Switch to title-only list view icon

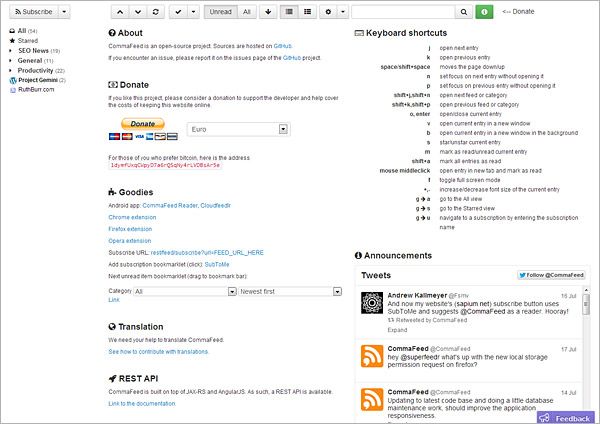290,11
